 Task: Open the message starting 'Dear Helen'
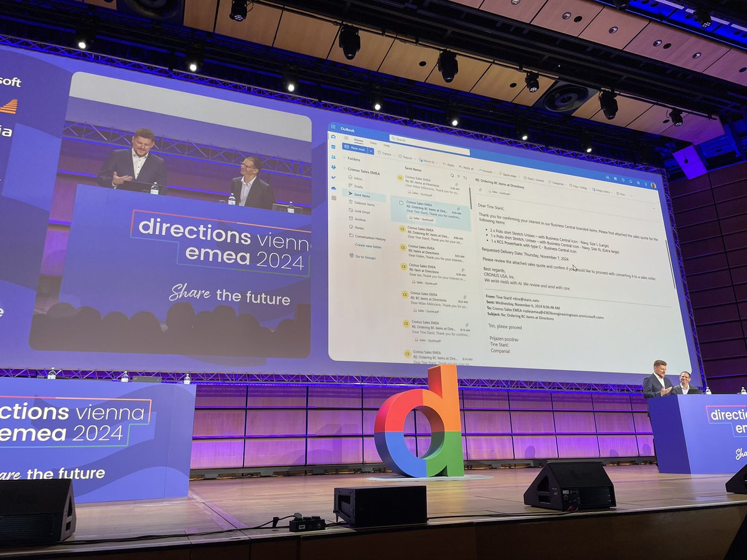tap(432, 253)
